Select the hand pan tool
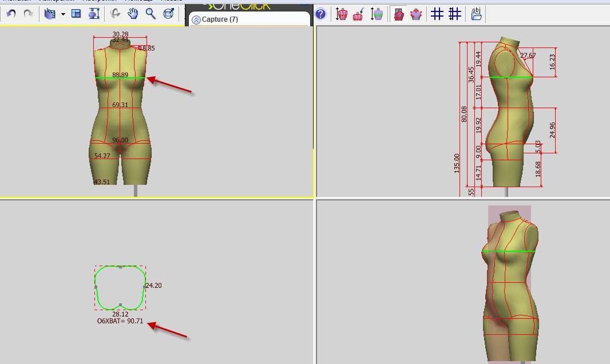This screenshot has width=610, height=364. pos(133,14)
